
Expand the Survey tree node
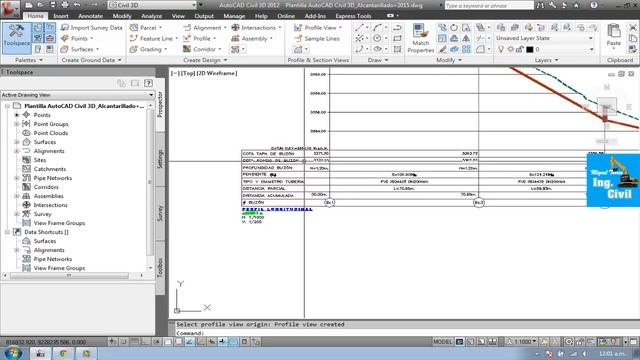pos(17,214)
